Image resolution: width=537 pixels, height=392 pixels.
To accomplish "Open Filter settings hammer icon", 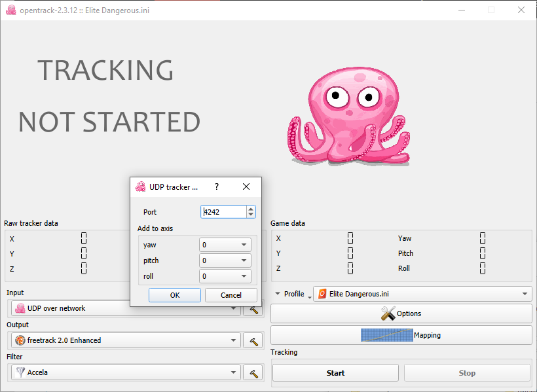I will point(253,373).
